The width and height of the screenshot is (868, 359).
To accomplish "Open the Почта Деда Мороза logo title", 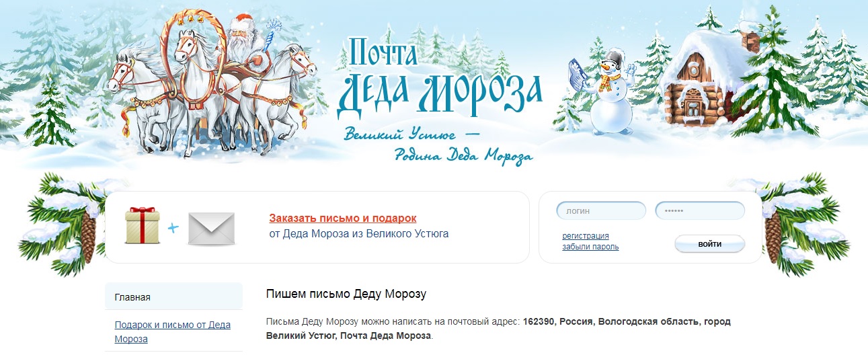I will tap(439, 77).
